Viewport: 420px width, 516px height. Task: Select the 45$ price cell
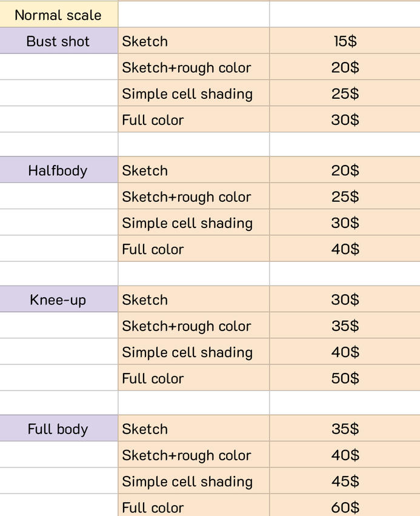point(345,481)
